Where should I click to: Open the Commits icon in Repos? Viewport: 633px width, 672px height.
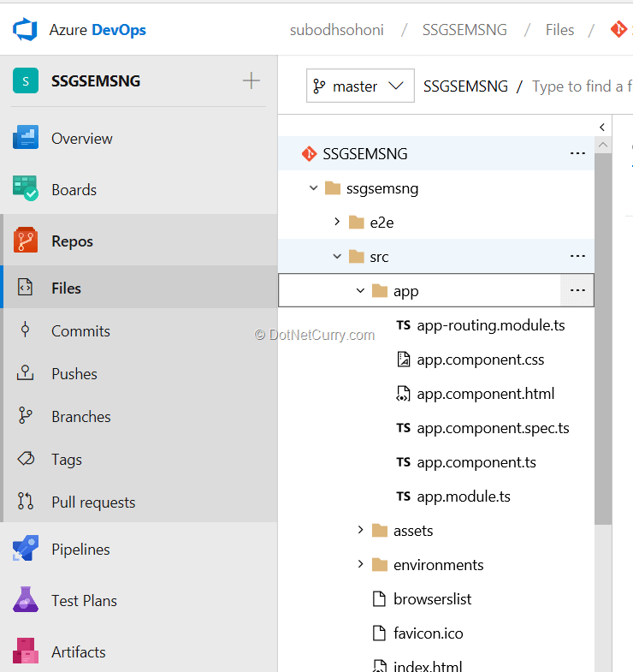pos(26,330)
